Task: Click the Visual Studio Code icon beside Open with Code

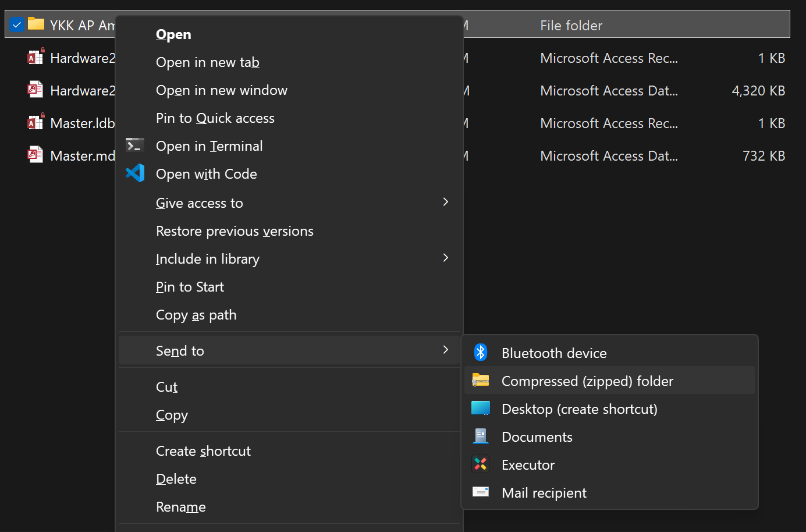Action: point(135,173)
